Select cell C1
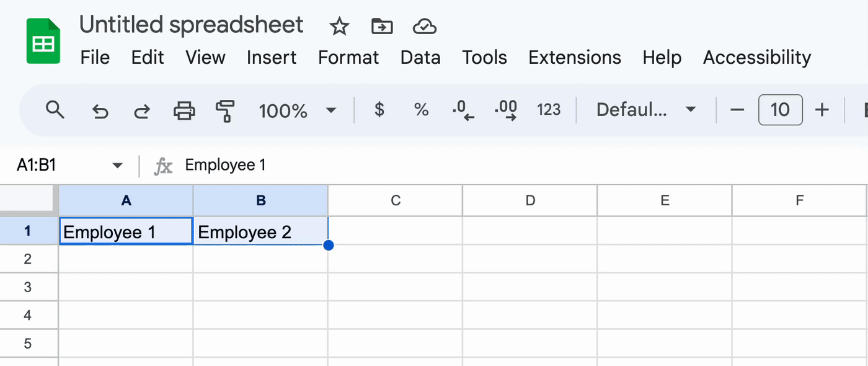The image size is (868, 366). tap(395, 232)
